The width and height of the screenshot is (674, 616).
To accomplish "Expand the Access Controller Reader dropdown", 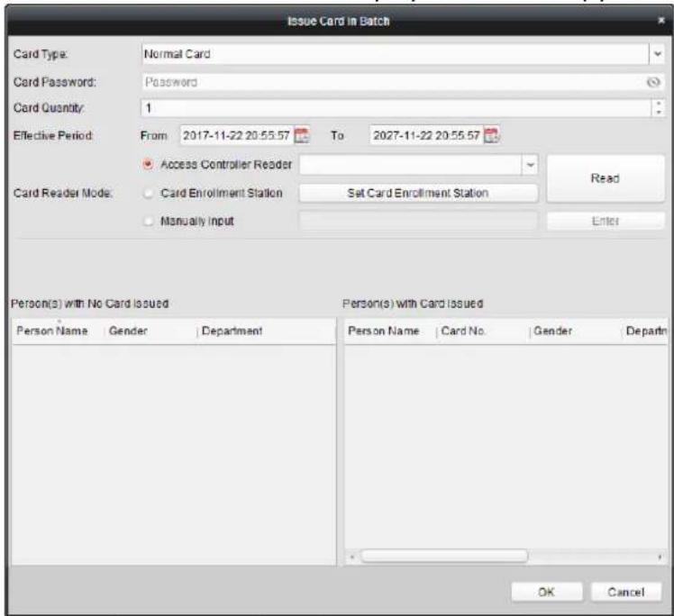I will click(530, 165).
